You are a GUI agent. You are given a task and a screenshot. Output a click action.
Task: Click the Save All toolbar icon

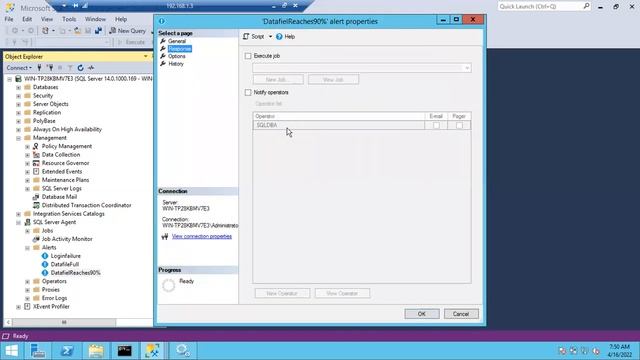click(x=98, y=31)
